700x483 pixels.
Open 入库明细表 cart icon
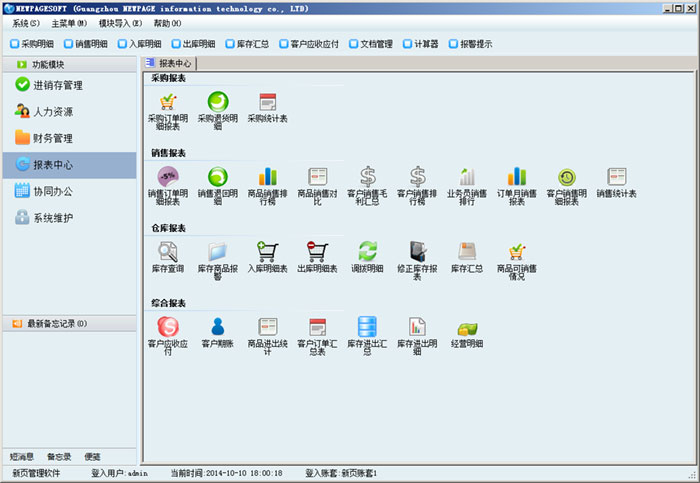click(x=268, y=252)
